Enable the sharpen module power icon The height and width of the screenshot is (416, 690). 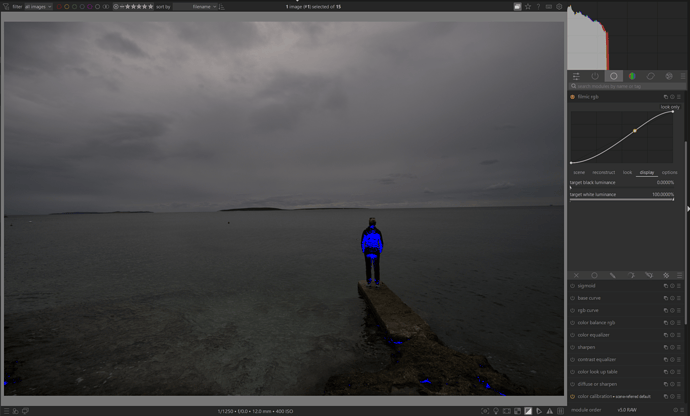573,348
